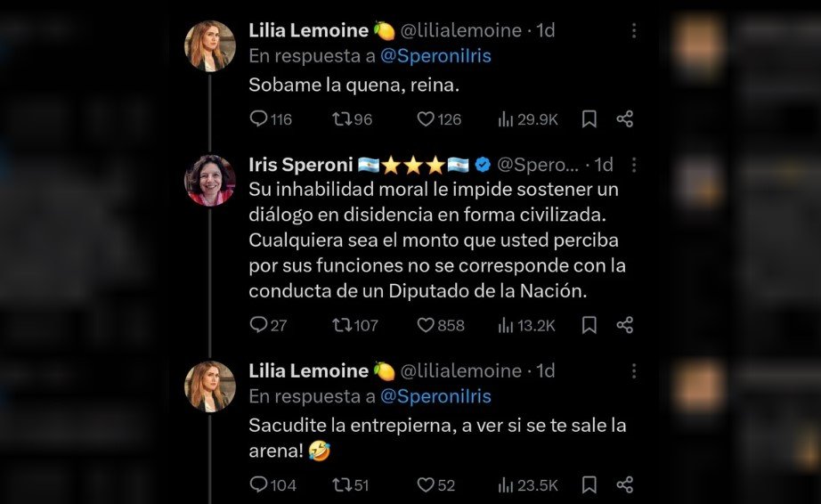
Task: View analytics of Iris Speroni's tweet
Action: point(507,325)
